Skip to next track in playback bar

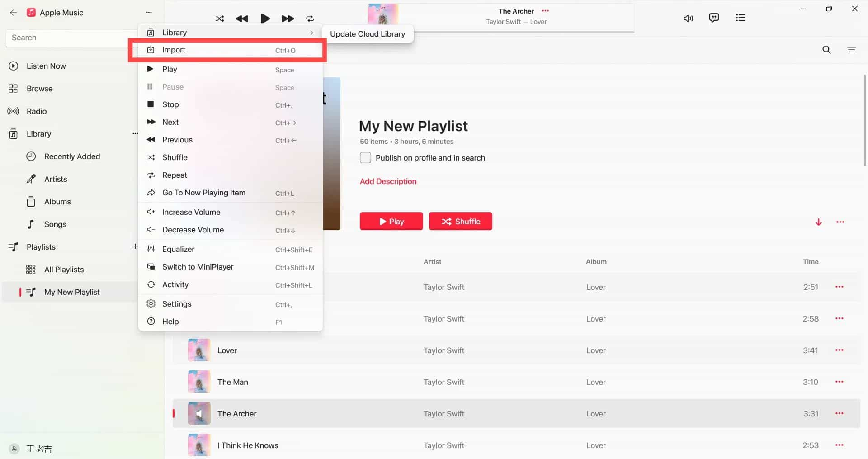[x=288, y=19]
